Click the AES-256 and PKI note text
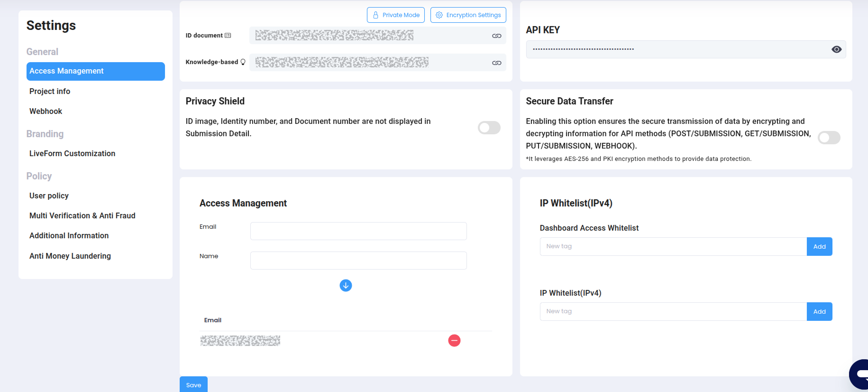 [639, 159]
